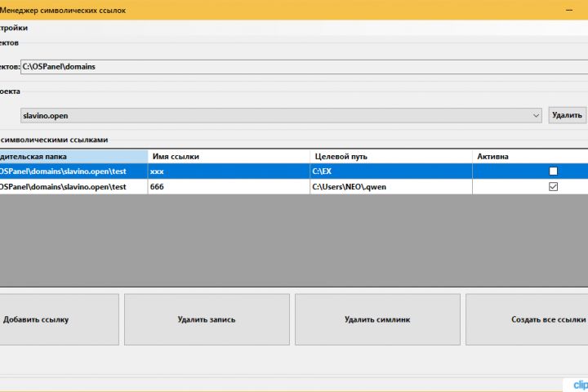Image resolution: width=588 pixels, height=392 pixels.
Task: Select the C:\EX target path cell
Action: [x=391, y=171]
